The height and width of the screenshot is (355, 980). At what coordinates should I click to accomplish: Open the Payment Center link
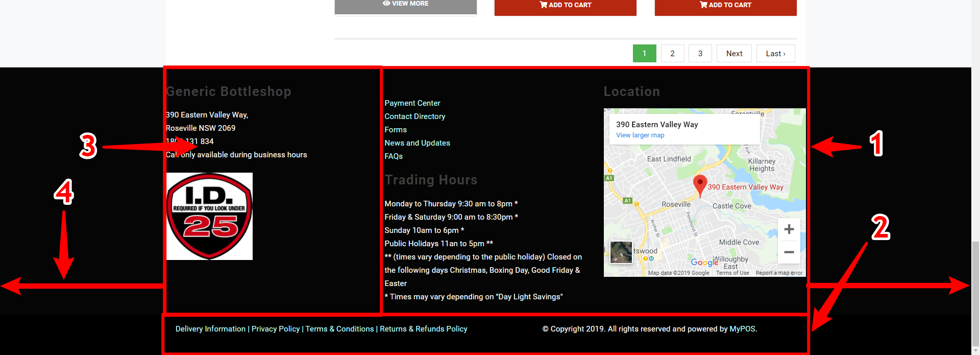[412, 103]
